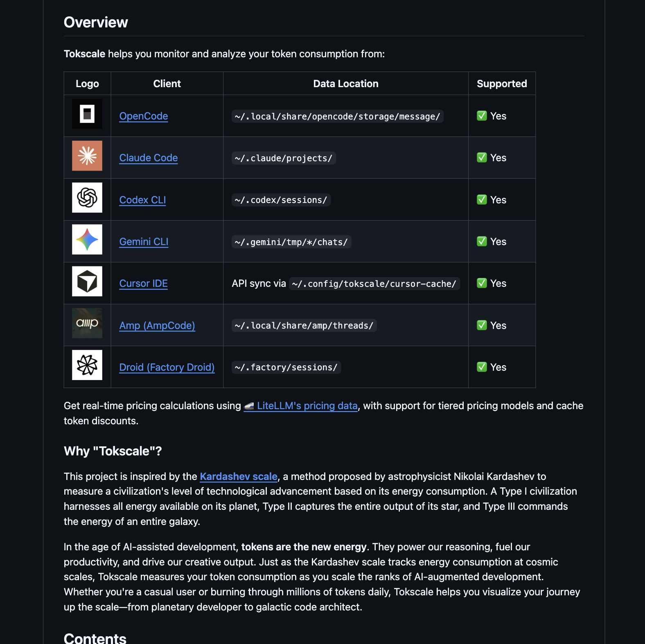Click the green checkmark for OpenCode
This screenshot has width=645, height=644.
click(x=482, y=116)
